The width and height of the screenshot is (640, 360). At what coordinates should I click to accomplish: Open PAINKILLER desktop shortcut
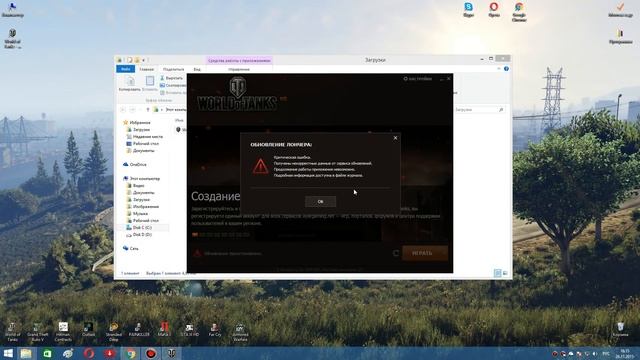click(x=139, y=330)
